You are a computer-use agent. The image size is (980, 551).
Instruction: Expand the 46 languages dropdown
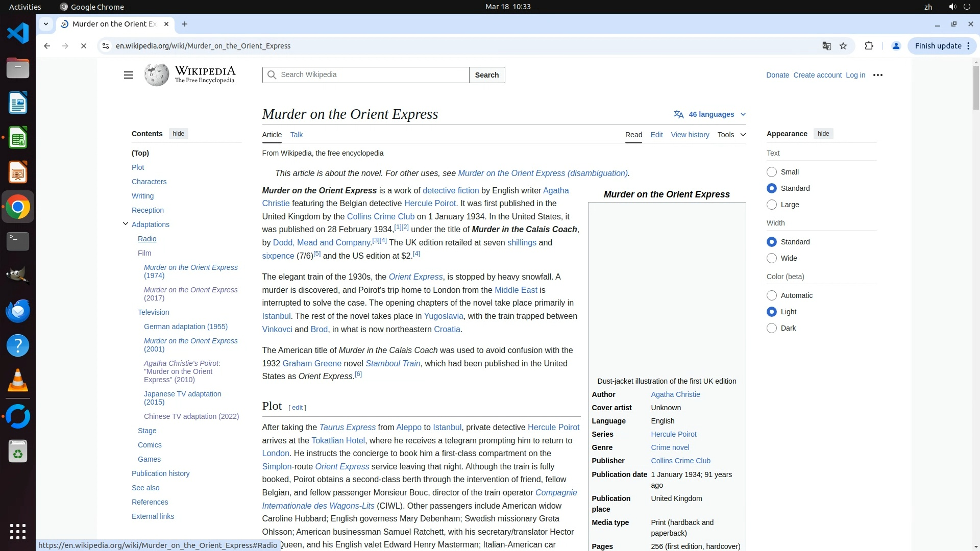pyautogui.click(x=710, y=114)
